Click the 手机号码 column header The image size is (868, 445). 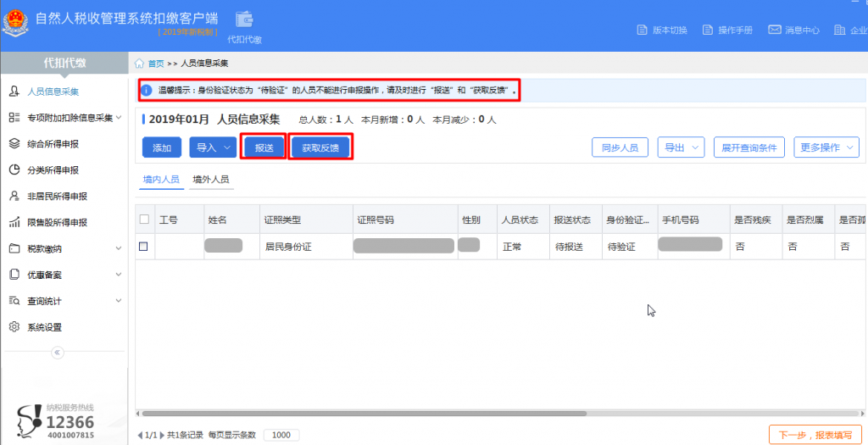[x=693, y=220]
